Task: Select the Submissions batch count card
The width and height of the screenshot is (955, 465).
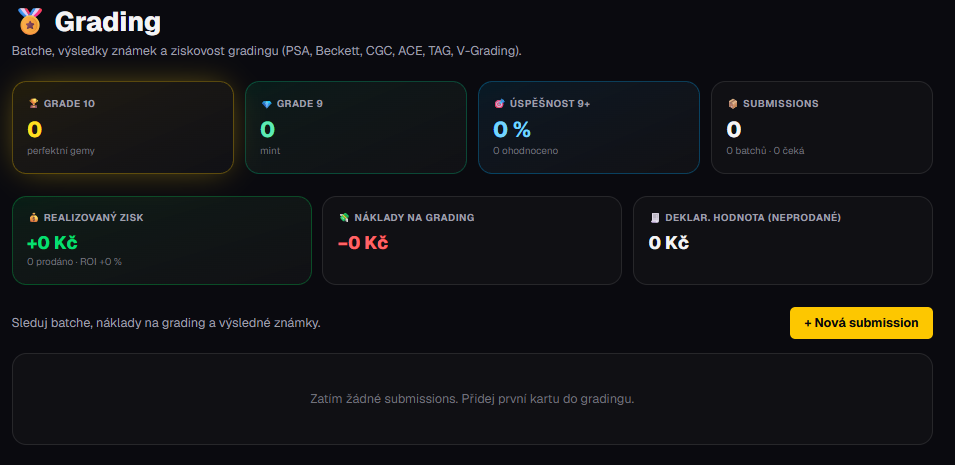Action: point(822,127)
